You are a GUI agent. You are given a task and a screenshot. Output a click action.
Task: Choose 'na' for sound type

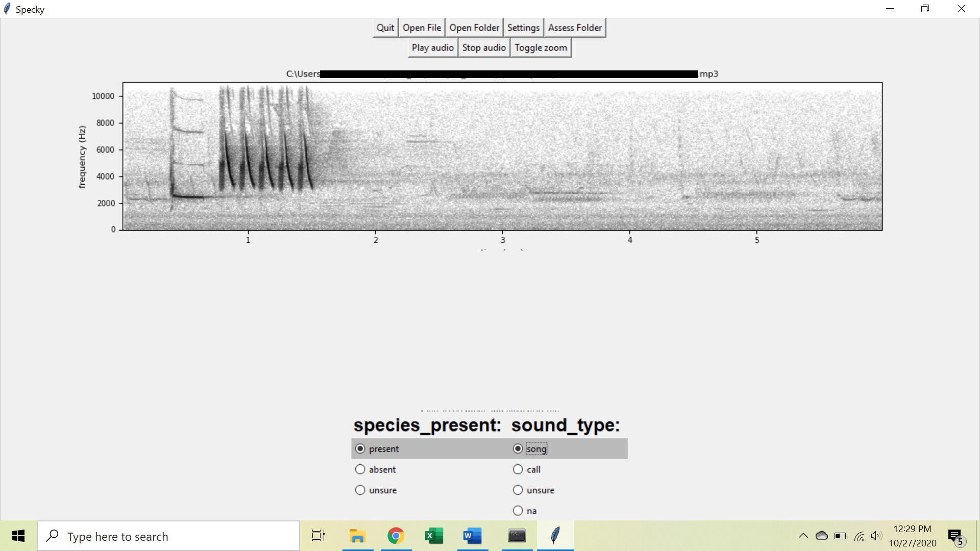518,511
